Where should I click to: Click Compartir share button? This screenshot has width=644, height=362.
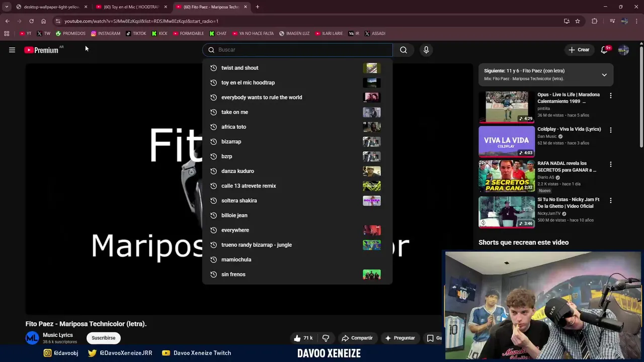pyautogui.click(x=357, y=338)
